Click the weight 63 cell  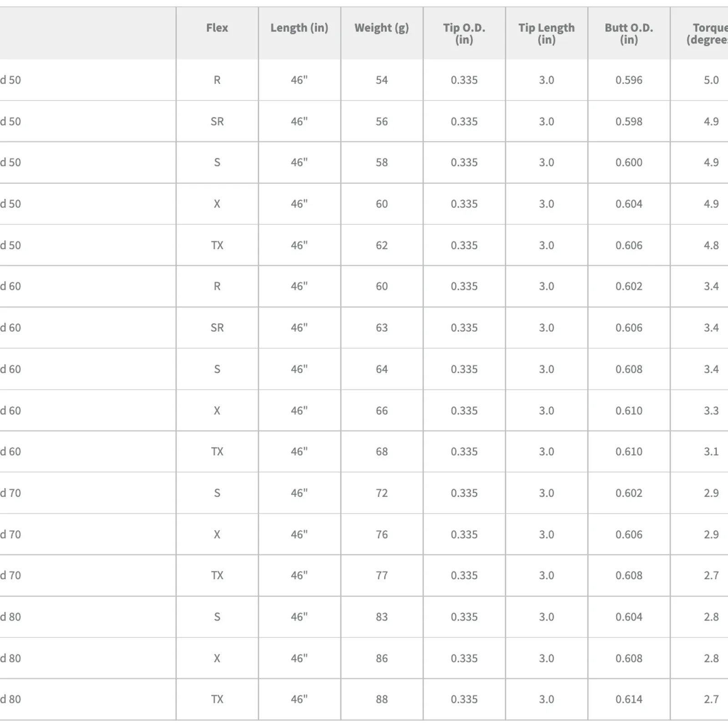tap(382, 328)
